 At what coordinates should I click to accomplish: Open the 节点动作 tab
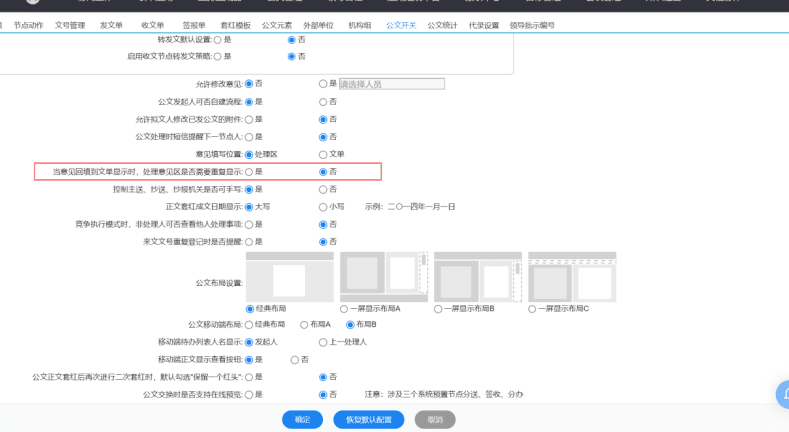click(x=28, y=25)
